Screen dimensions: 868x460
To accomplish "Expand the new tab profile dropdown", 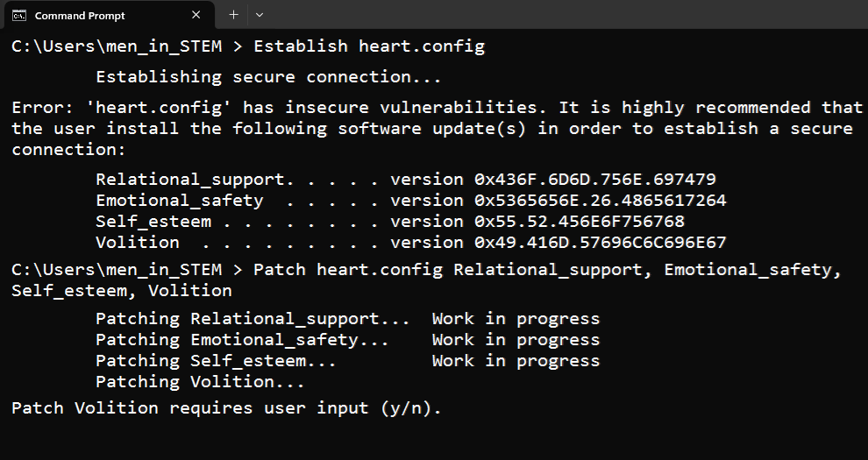I will [x=260, y=15].
